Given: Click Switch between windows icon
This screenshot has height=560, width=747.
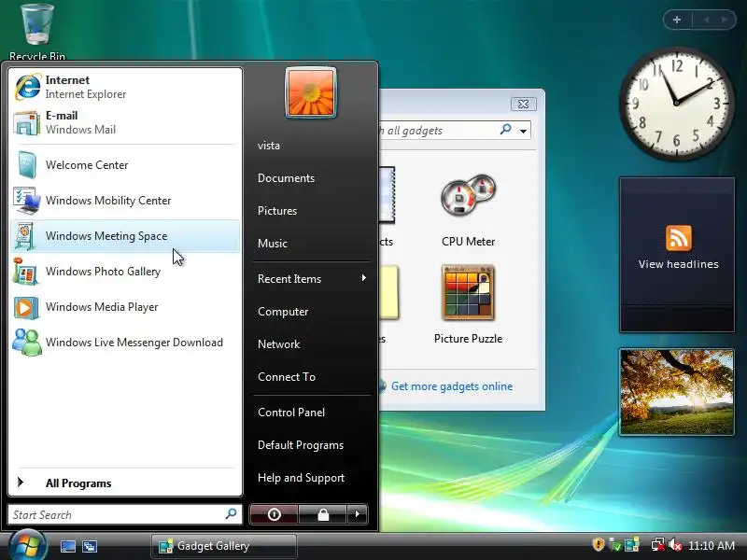Looking at the screenshot, I should click(90, 546).
